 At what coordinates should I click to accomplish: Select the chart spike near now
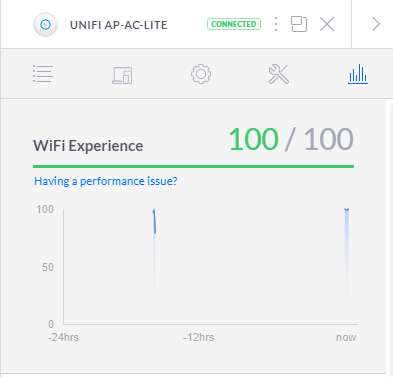347,253
